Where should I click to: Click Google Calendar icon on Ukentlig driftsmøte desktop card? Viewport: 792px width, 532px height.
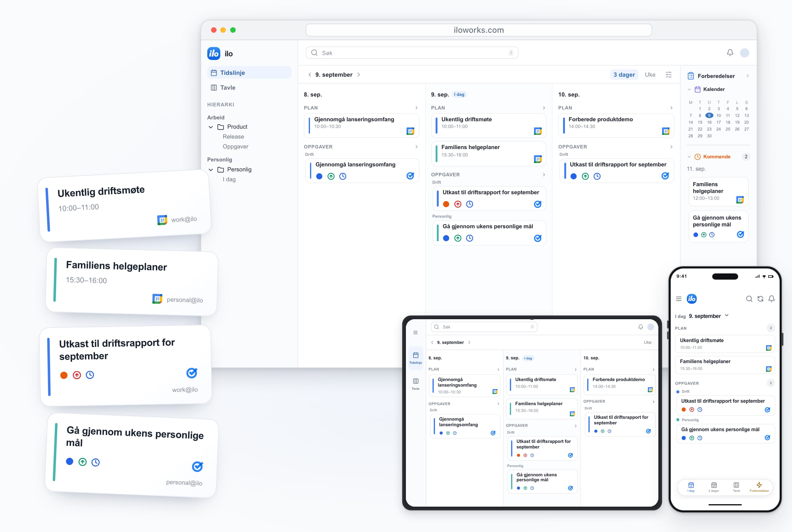537,131
